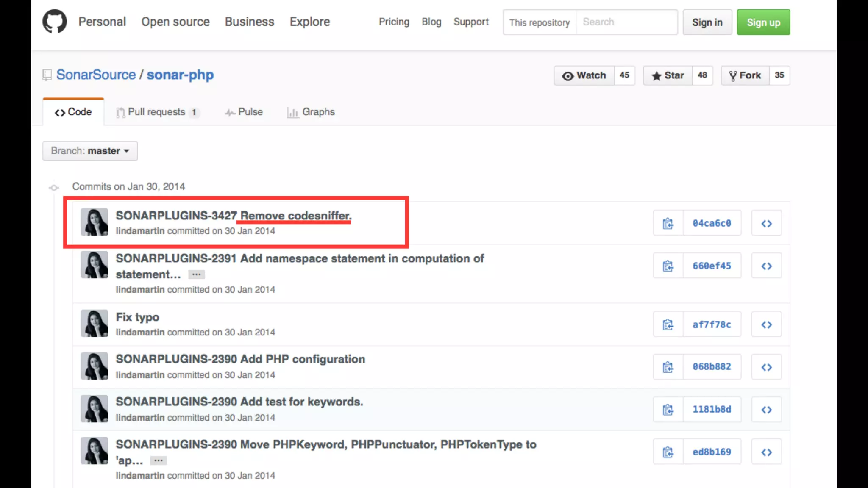This screenshot has width=868, height=488.
Task: Open commit SONARPLUGINS-2390 Add PHP configuration
Action: 241,359
